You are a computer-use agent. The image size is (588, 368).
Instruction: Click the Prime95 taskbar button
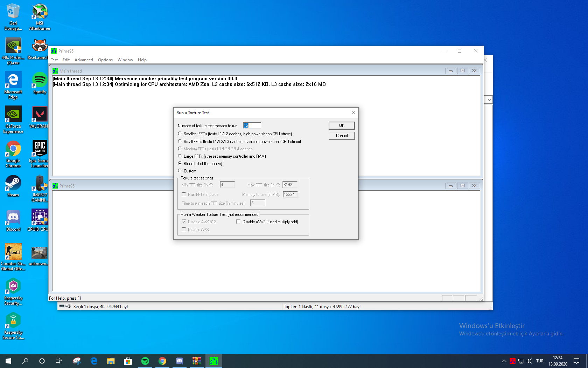click(214, 361)
